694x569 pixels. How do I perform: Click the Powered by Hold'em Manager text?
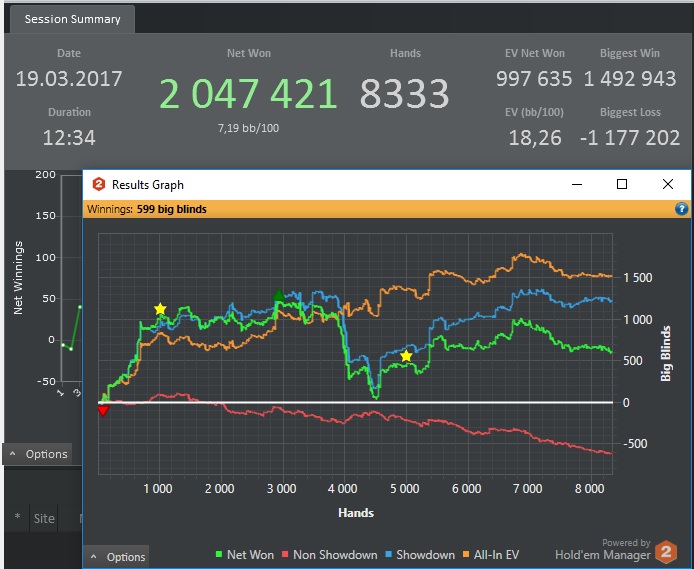[603, 549]
